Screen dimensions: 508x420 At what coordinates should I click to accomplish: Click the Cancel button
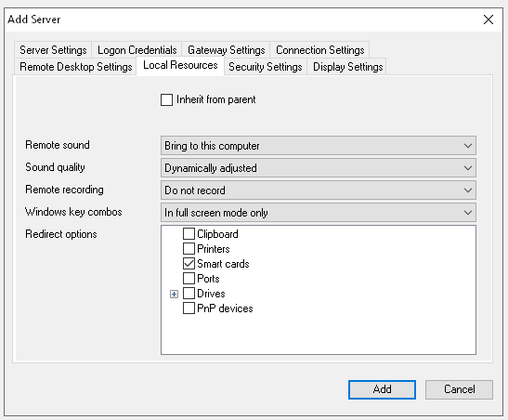click(x=459, y=389)
